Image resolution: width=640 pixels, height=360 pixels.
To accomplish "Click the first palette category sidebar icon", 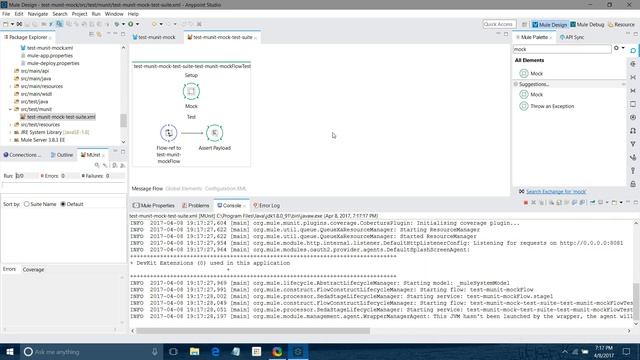I will pyautogui.click(x=633, y=51).
